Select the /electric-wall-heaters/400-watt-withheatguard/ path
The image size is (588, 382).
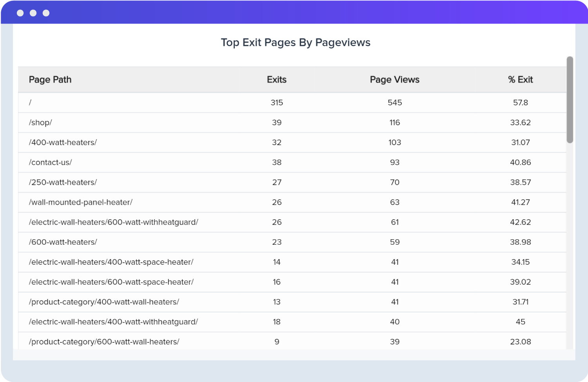(113, 322)
